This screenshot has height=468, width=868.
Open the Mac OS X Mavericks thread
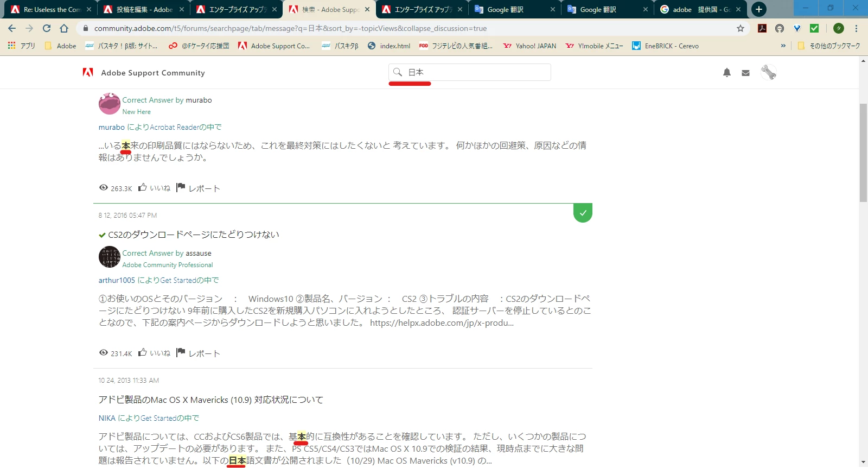[x=210, y=400]
